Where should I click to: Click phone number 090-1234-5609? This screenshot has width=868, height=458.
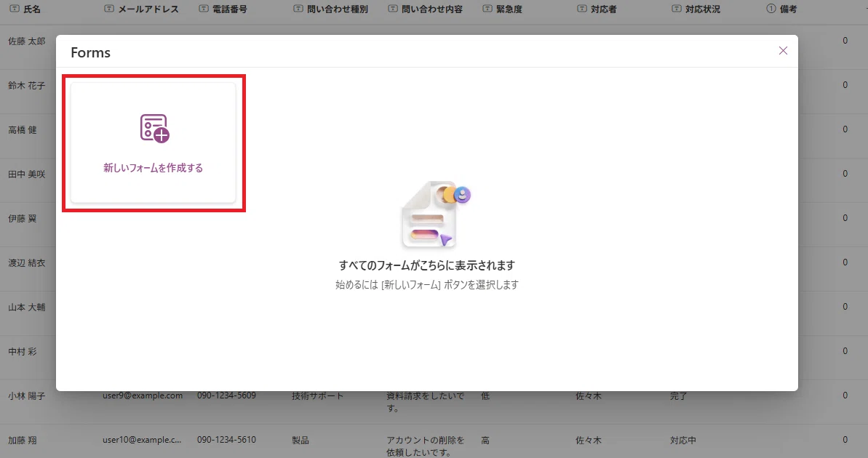coord(226,395)
